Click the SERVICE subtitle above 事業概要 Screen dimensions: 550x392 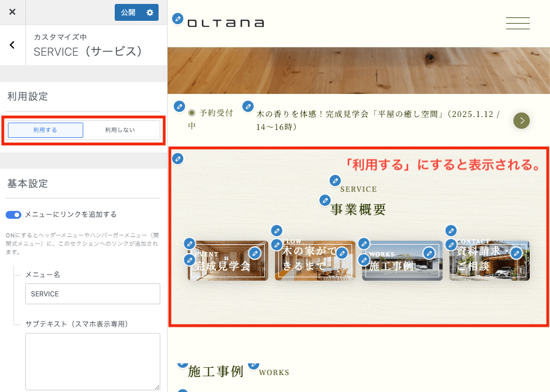coord(358,189)
